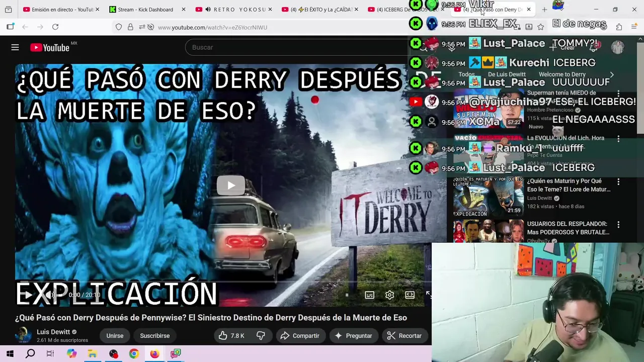Viewport: 644px width, 362px height.
Task: Close the Stream - Kick Dashboard tab
Action: click(184, 10)
